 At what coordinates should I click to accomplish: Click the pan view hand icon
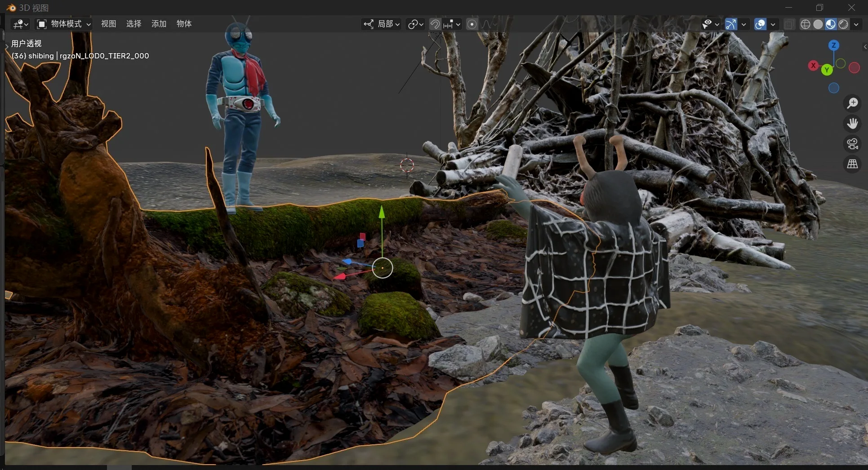pos(852,123)
